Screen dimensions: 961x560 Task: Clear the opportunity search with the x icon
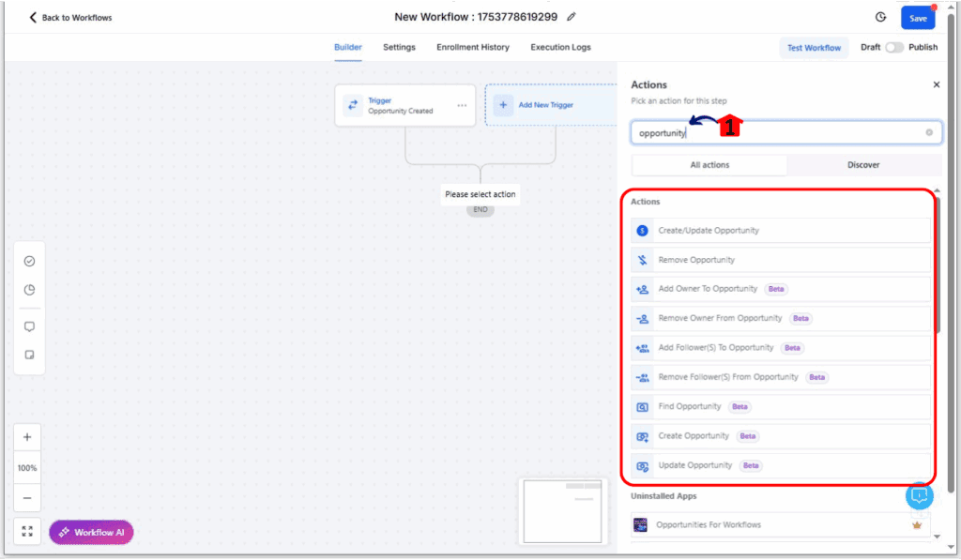click(x=928, y=132)
